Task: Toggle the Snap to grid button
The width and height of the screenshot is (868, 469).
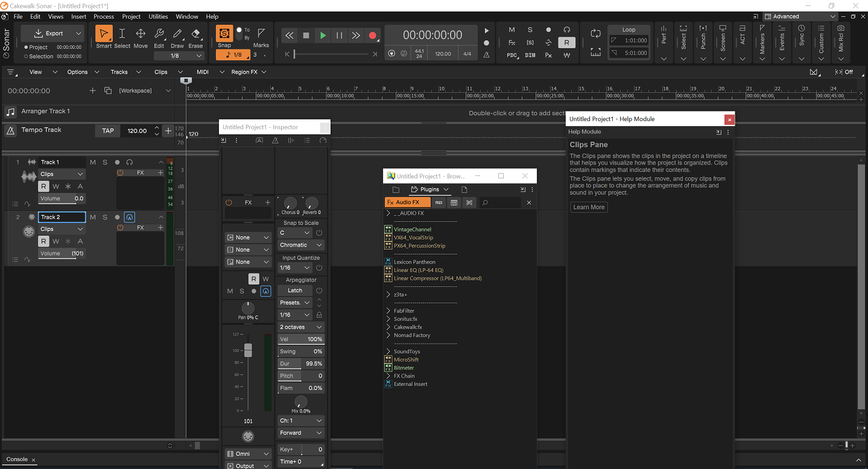Action: (224, 35)
